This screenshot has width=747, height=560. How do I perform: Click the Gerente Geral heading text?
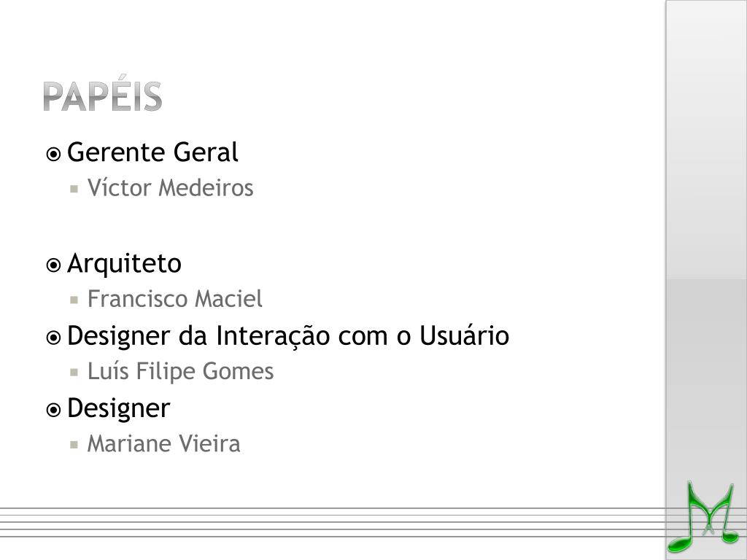coord(152,152)
